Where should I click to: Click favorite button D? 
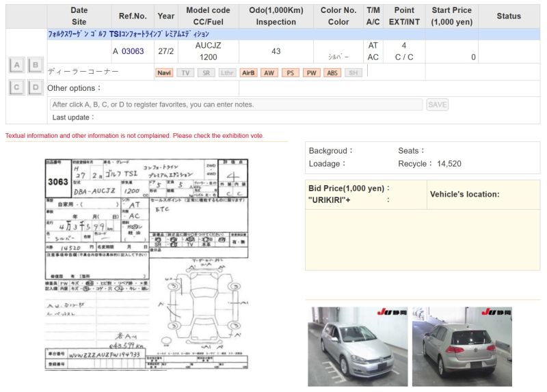tap(36, 87)
